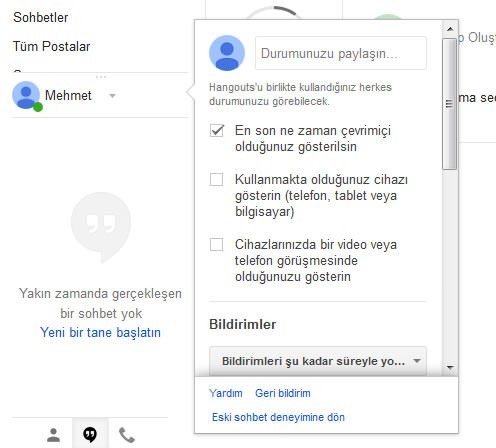Open the phone calls icon tab

[x=127, y=435]
